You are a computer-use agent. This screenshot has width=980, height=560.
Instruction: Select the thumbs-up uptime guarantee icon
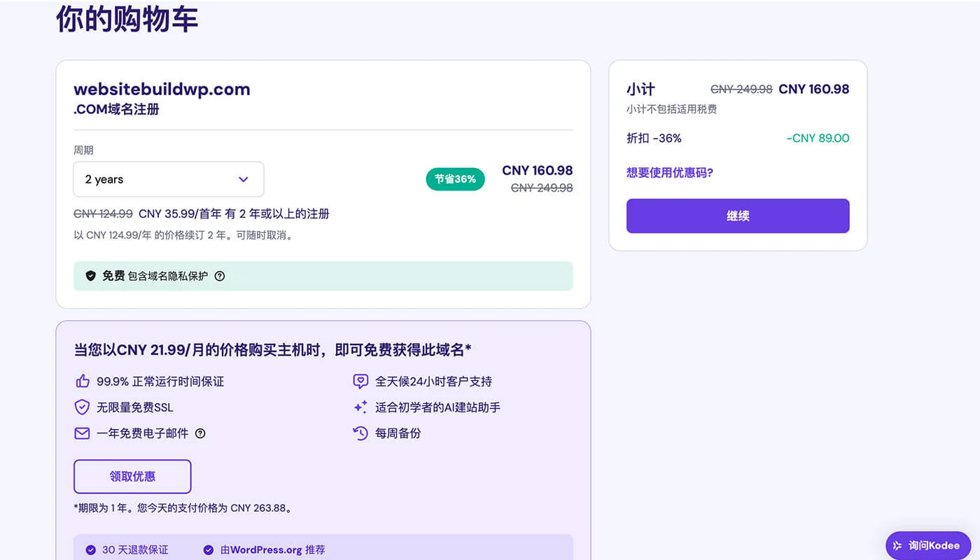(x=83, y=381)
